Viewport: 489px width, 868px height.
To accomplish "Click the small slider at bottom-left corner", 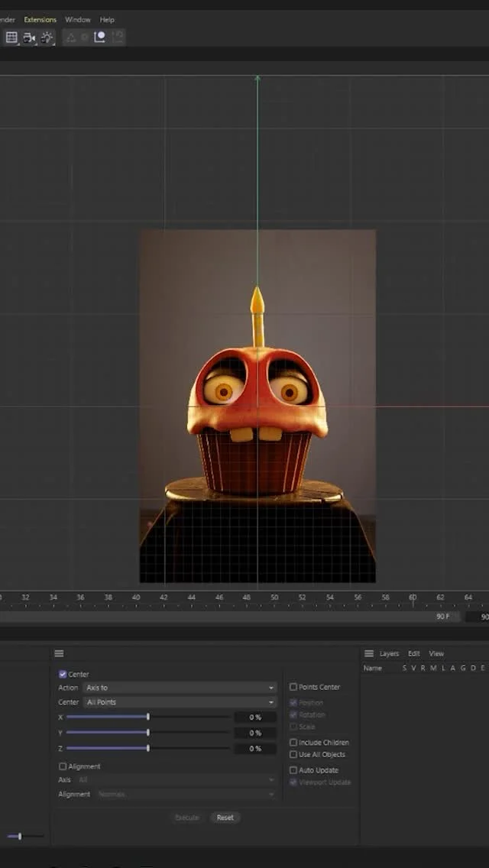I will click(x=25, y=836).
